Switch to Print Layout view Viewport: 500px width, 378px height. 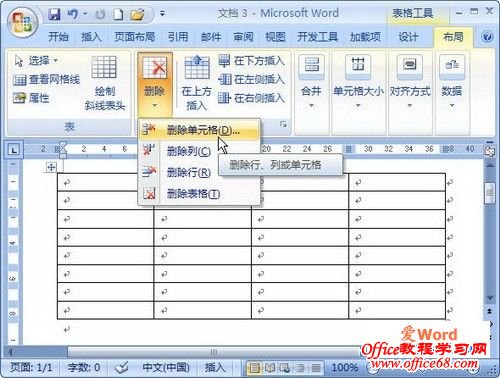(255, 368)
